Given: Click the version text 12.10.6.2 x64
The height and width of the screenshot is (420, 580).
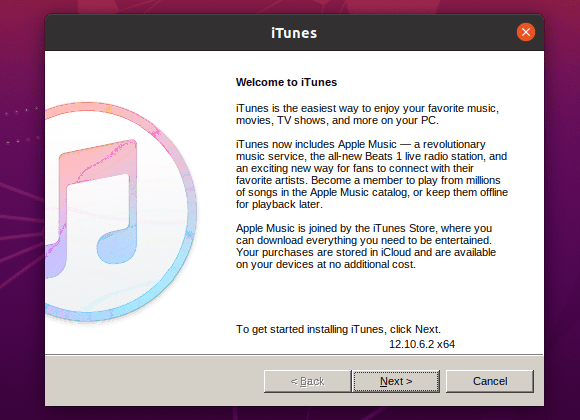Looking at the screenshot, I should (422, 344).
